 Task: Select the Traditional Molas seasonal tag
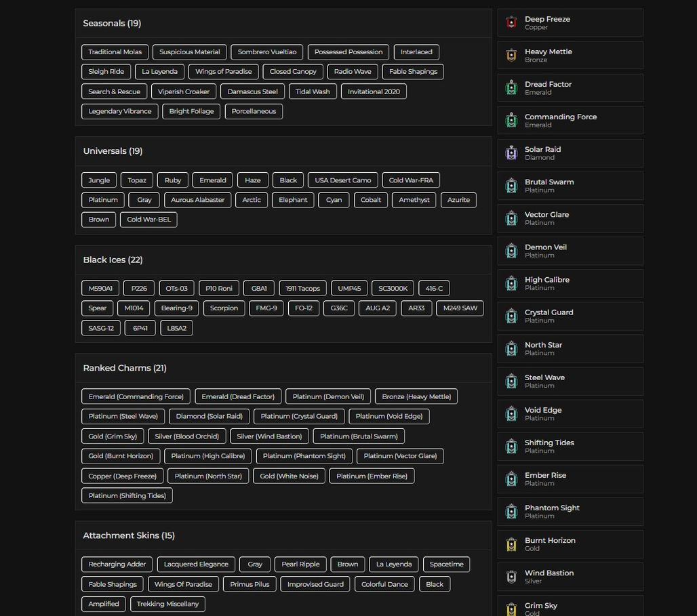pos(115,52)
